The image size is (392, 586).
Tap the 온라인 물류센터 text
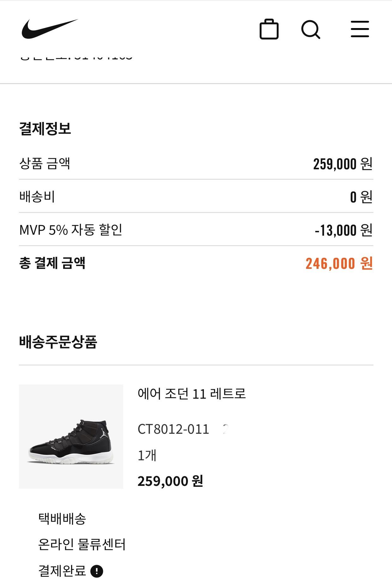[82, 544]
